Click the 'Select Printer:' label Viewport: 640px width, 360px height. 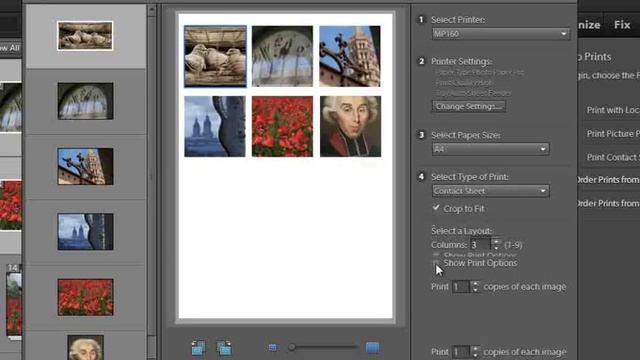pos(458,20)
